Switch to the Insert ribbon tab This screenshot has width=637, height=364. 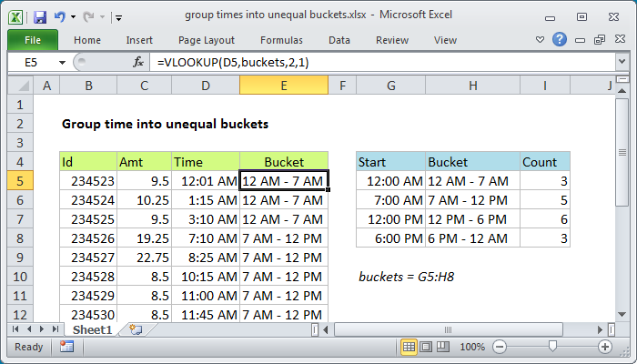tap(139, 40)
